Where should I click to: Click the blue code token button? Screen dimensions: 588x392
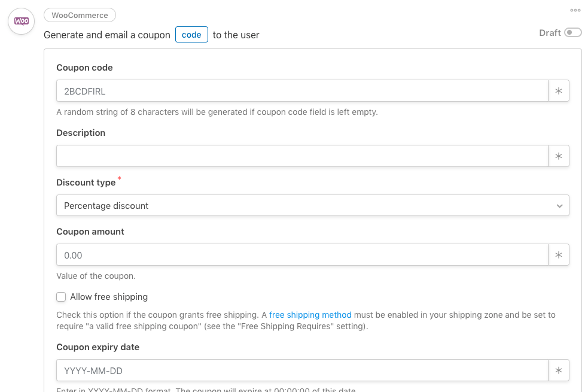coord(191,35)
